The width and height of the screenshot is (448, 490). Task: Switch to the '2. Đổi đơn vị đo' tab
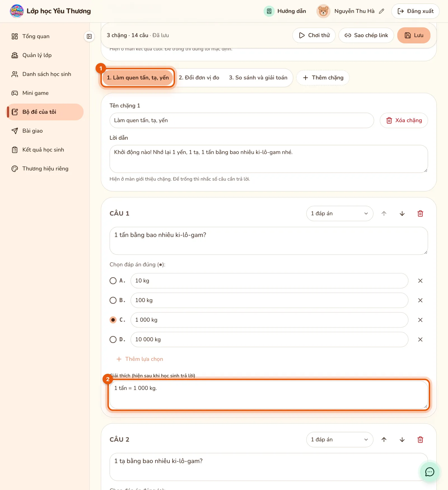coord(199,78)
